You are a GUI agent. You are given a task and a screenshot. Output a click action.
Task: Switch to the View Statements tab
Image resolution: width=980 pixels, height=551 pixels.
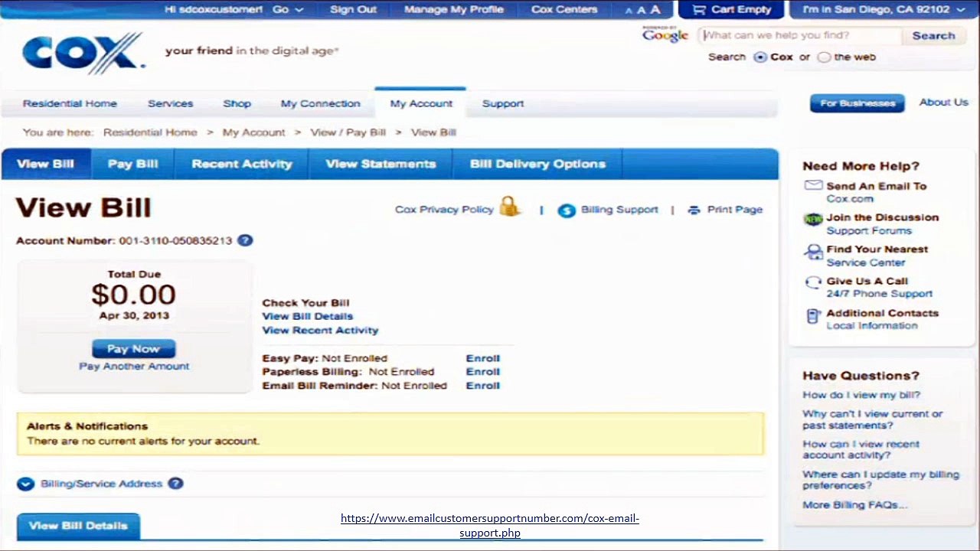[381, 164]
